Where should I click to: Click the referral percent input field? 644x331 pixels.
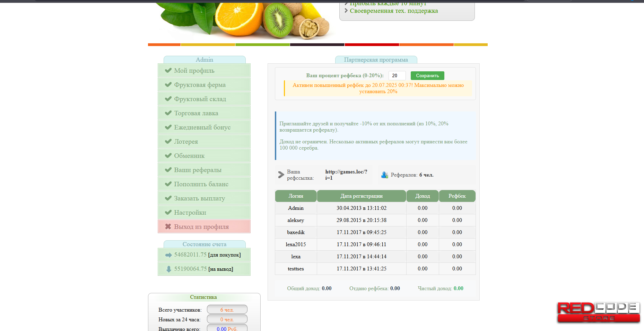point(397,75)
